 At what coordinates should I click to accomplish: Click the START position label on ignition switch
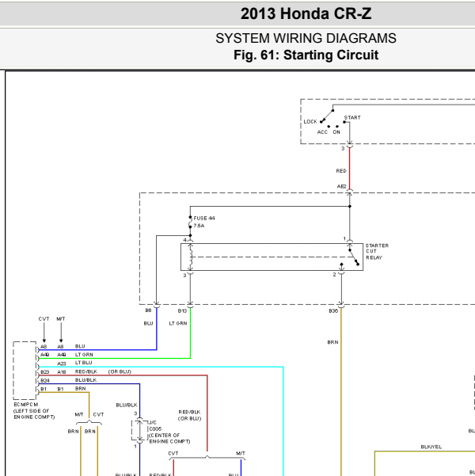coord(352,117)
